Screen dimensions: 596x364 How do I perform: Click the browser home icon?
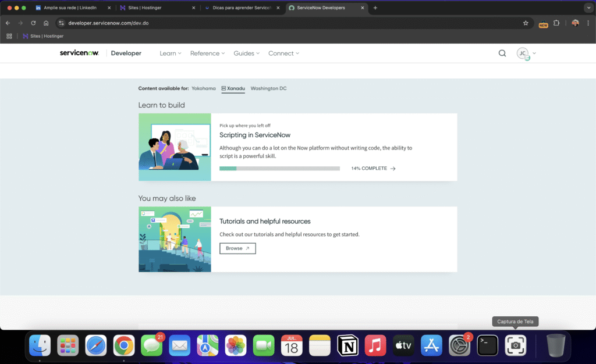pyautogui.click(x=46, y=23)
